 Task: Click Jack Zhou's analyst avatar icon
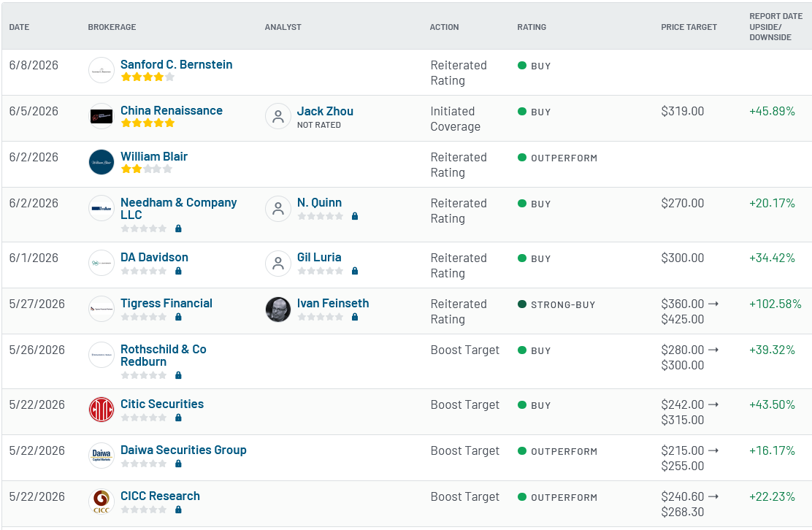coord(278,116)
